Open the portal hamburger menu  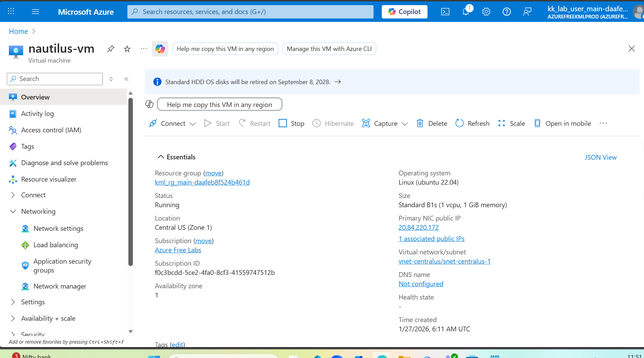point(36,12)
